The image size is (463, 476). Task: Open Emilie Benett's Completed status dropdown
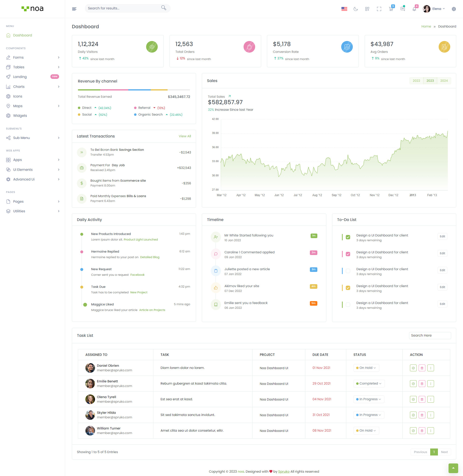(369, 384)
